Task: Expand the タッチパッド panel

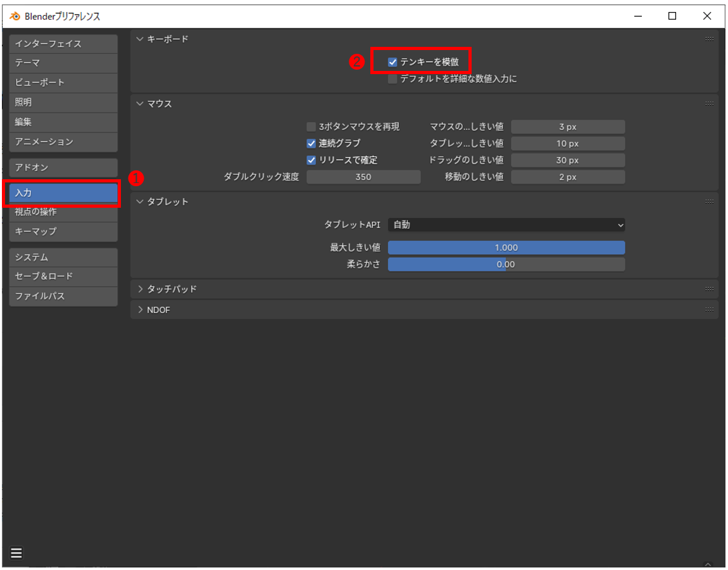Action: [140, 289]
